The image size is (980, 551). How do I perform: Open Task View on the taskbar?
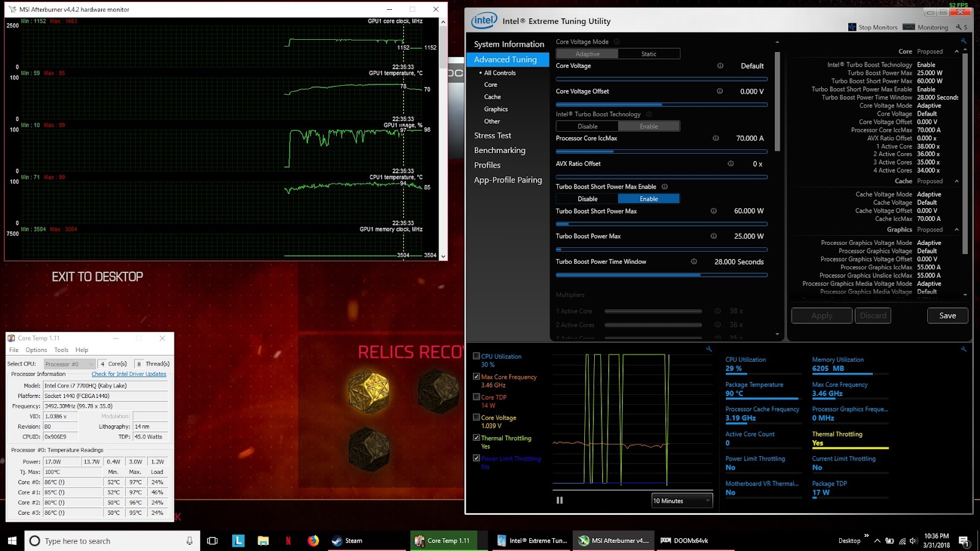click(213, 541)
